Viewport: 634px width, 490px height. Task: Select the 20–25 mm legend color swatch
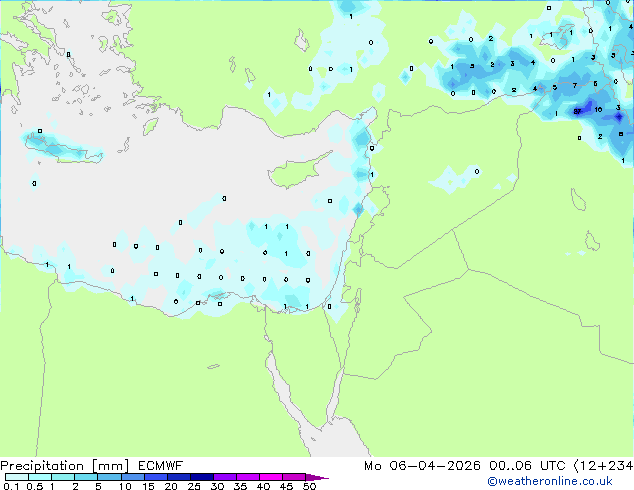[x=178, y=477]
